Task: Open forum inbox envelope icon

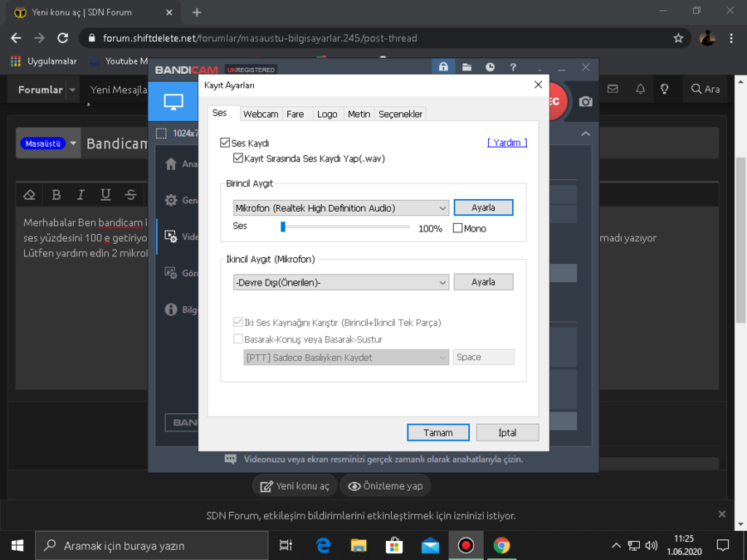Action: coord(613,89)
